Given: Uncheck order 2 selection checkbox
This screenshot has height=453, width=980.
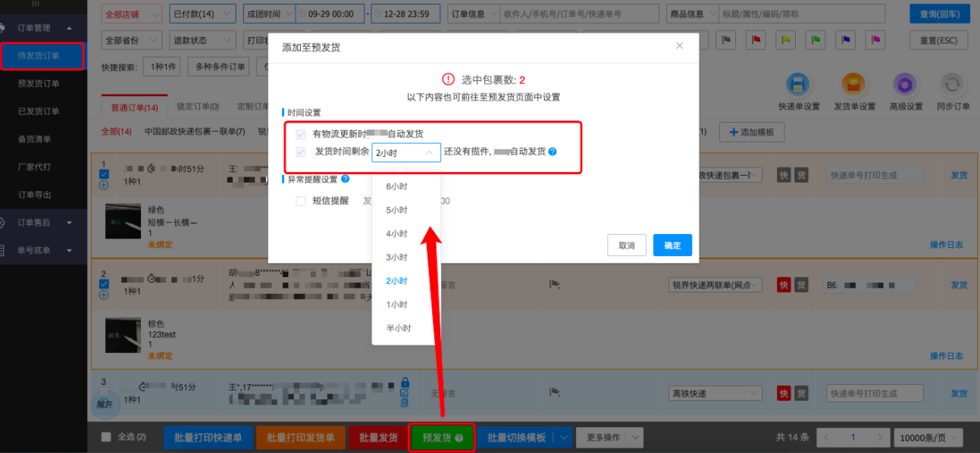Looking at the screenshot, I should (105, 284).
